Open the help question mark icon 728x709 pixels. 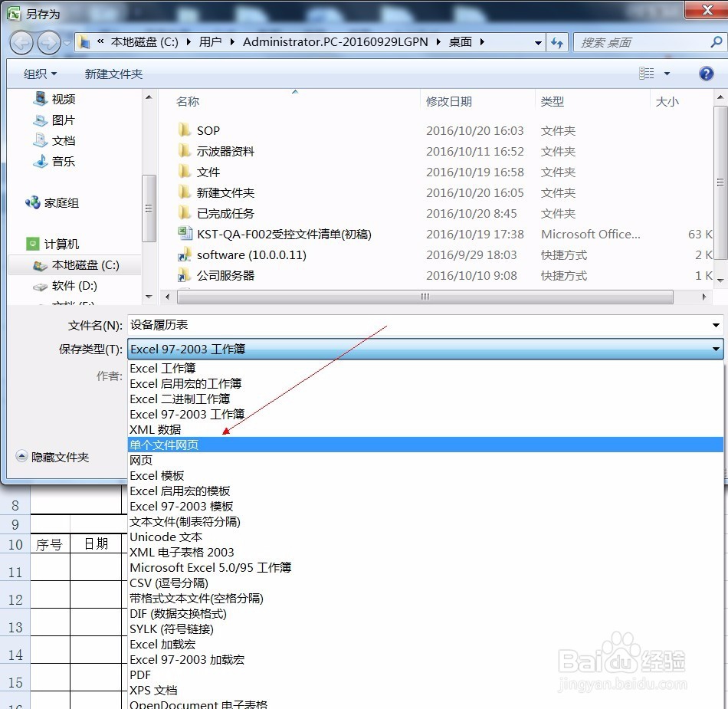tap(706, 74)
